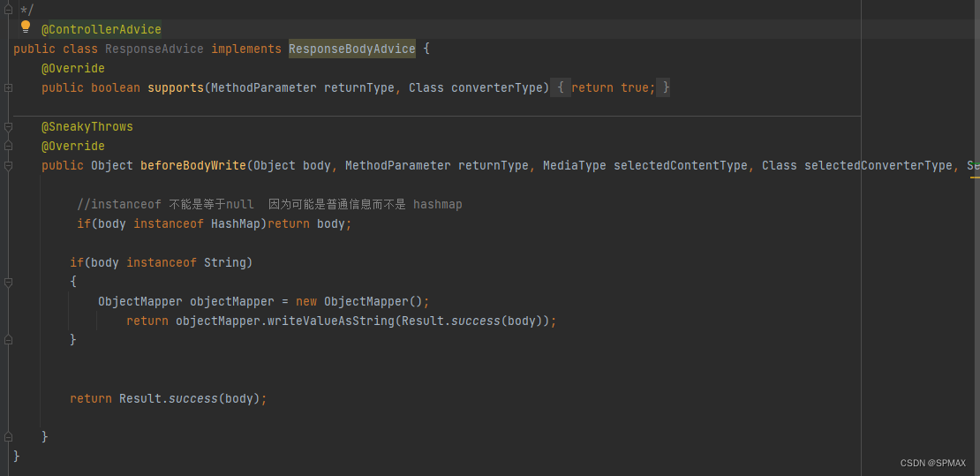Click fold marker at String if-block closing brace
The height and width of the screenshot is (476, 980).
pyautogui.click(x=8, y=340)
